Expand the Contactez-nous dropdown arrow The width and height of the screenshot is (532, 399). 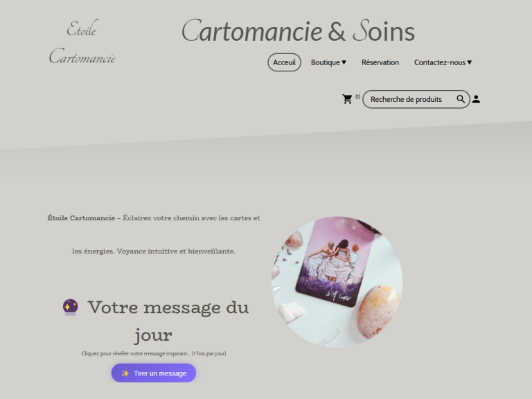click(469, 62)
